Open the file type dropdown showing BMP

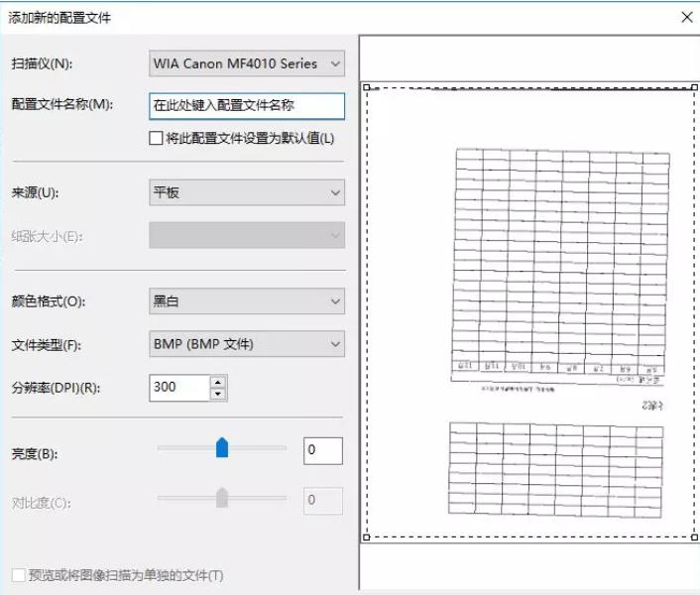247,344
